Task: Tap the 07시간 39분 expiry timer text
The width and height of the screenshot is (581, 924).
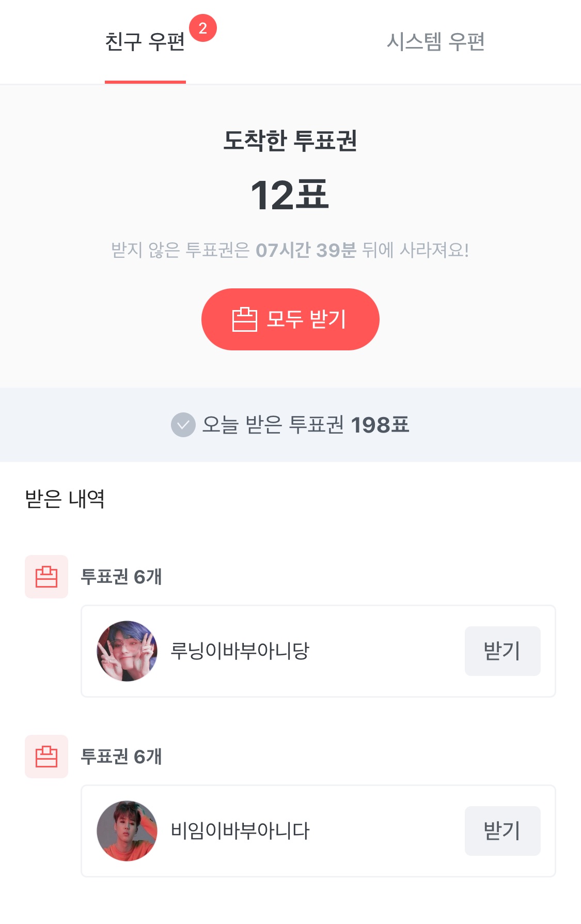Action: point(306,250)
